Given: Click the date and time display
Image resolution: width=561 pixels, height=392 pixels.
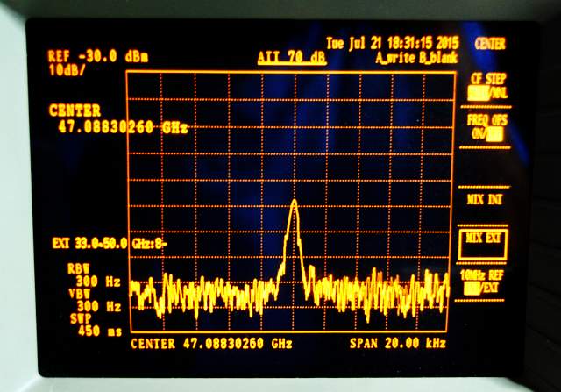Looking at the screenshot, I should point(393,42).
